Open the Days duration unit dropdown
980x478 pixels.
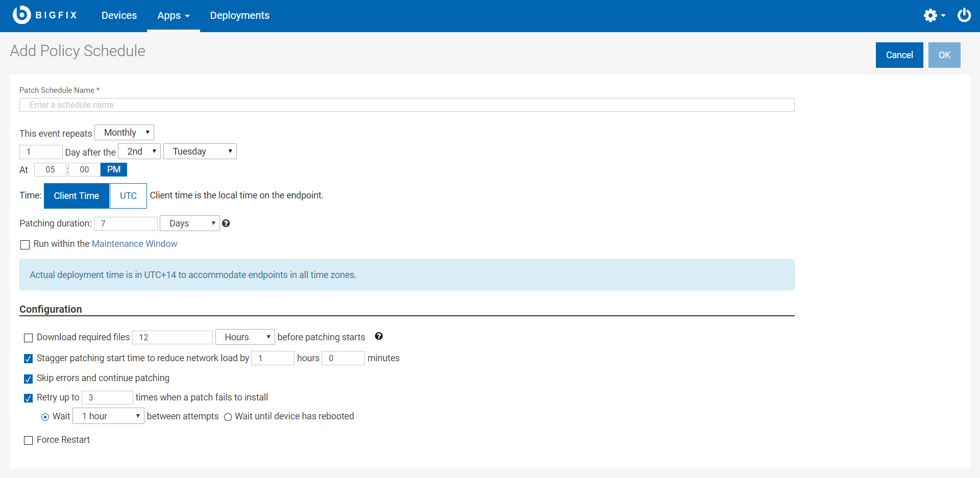190,223
